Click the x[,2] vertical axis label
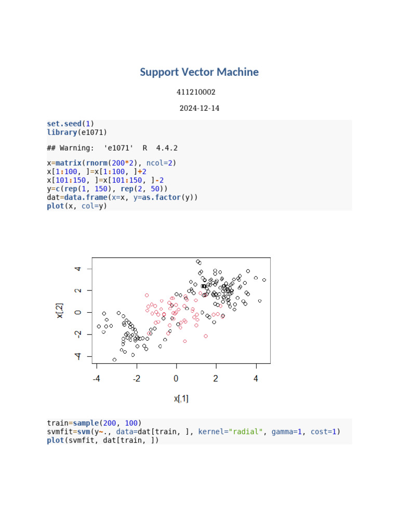Image resolution: width=399 pixels, height=532 pixels. [x=60, y=312]
